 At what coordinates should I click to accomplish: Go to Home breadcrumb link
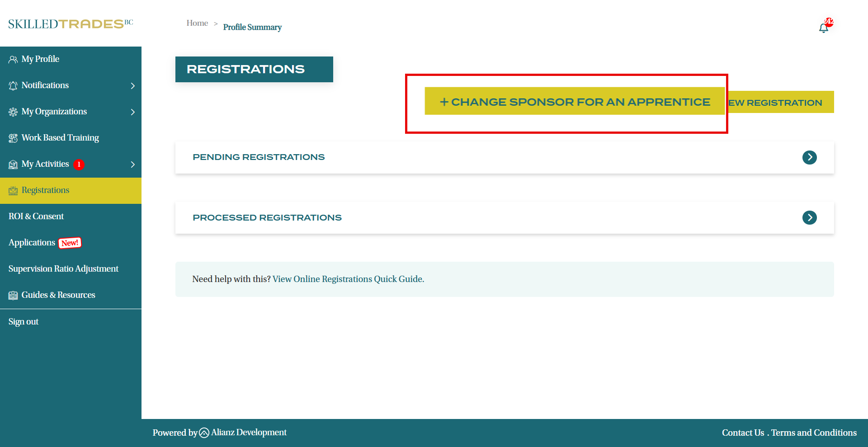pos(197,23)
